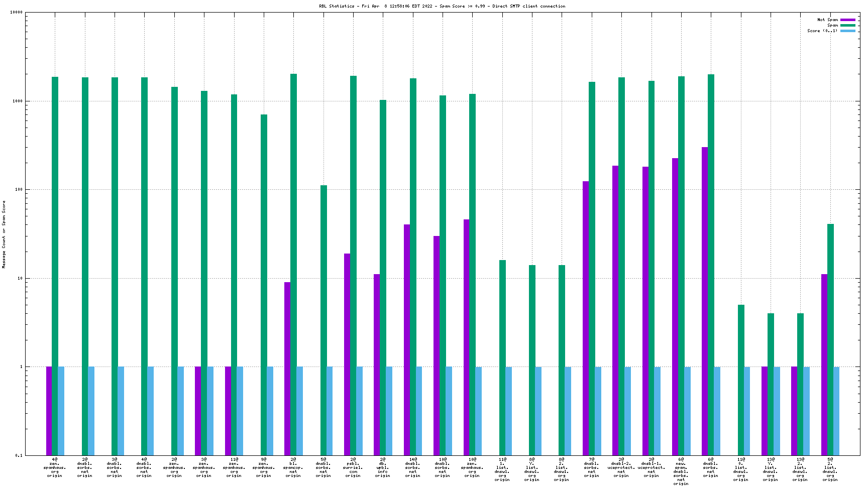Click the blue Score (0..1) legend swatch

[847, 31]
